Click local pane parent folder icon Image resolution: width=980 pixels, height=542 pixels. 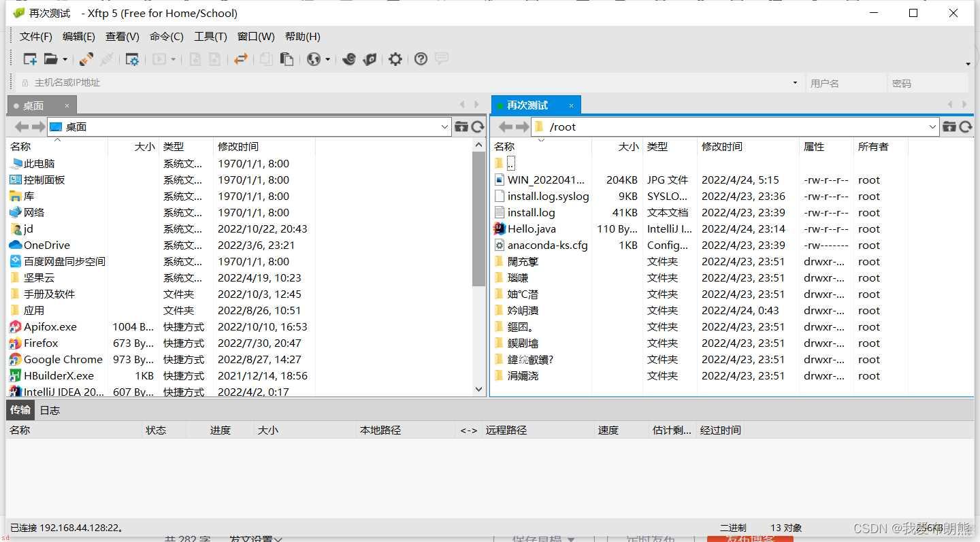click(461, 126)
